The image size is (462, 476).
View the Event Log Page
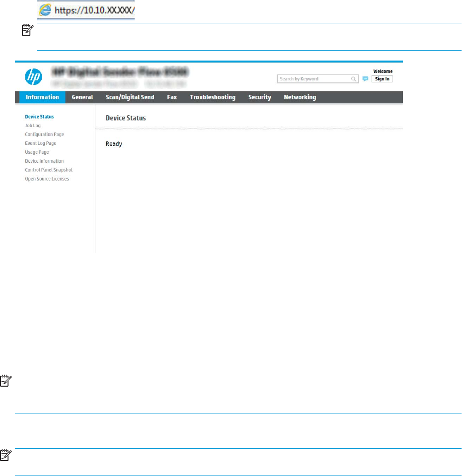[x=41, y=143]
